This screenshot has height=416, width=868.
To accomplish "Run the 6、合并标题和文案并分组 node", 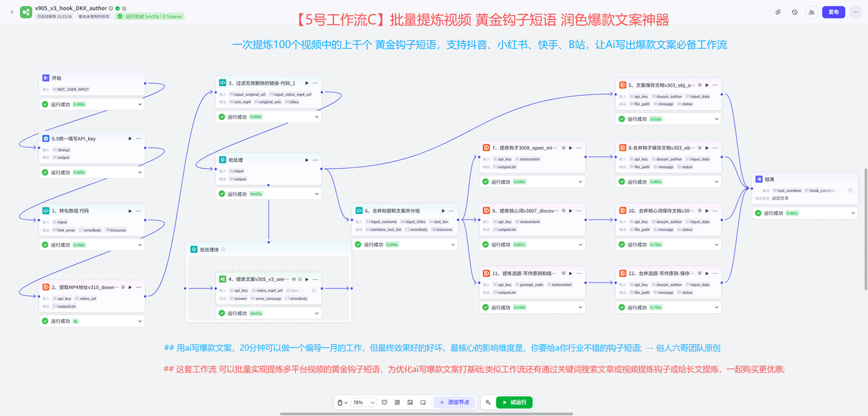I will 443,211.
